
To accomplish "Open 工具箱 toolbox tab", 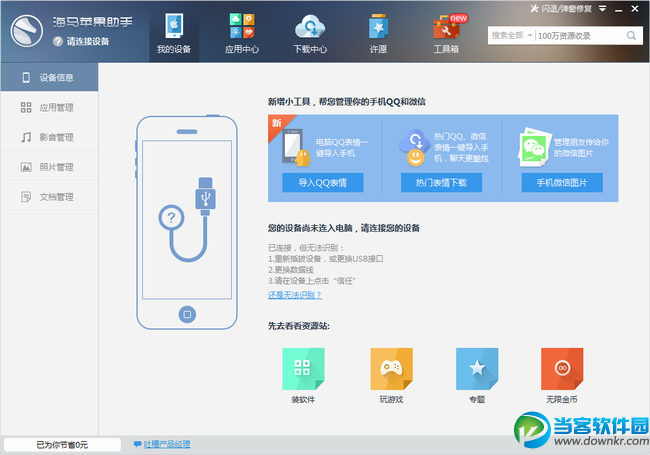I will pyautogui.click(x=447, y=33).
